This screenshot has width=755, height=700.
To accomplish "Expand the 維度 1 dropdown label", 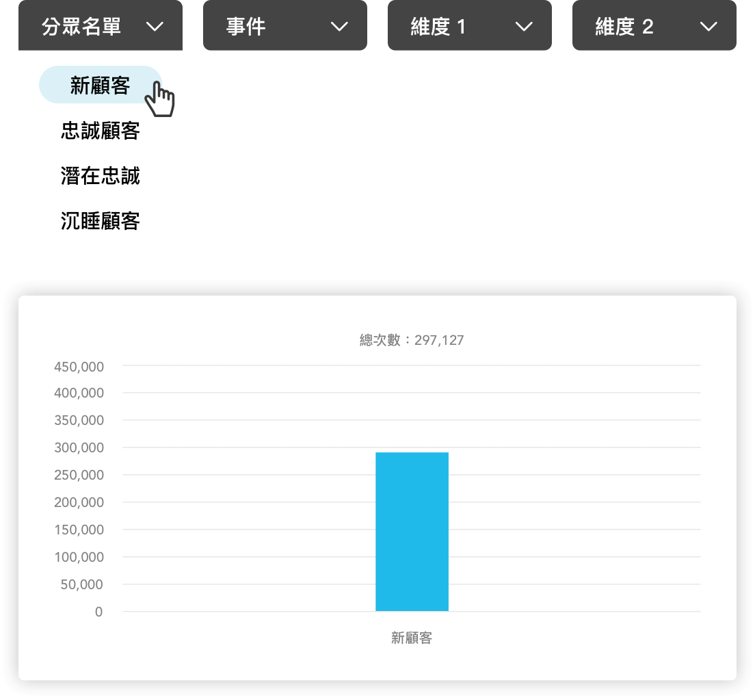I will pyautogui.click(x=438, y=27).
